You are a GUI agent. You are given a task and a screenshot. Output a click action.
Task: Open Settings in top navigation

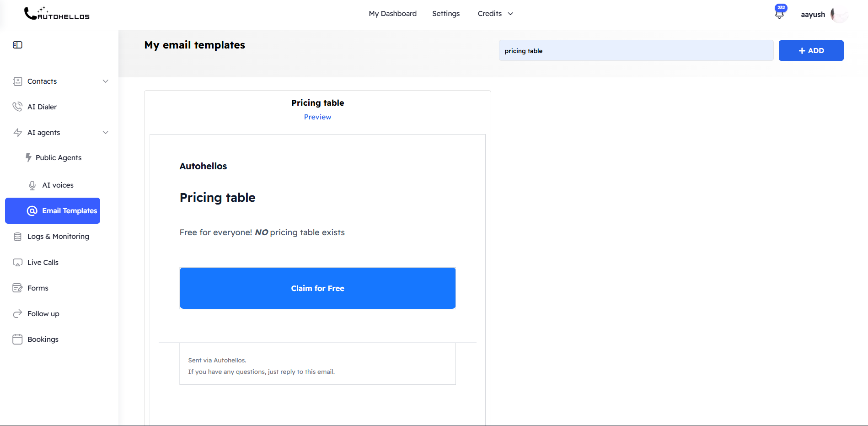446,14
